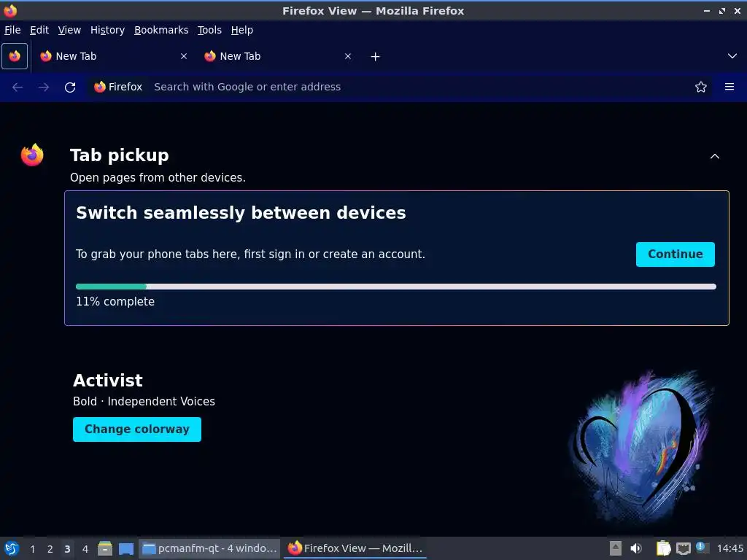Switch to the second New Tab
The image size is (747, 560).
coord(278,56)
